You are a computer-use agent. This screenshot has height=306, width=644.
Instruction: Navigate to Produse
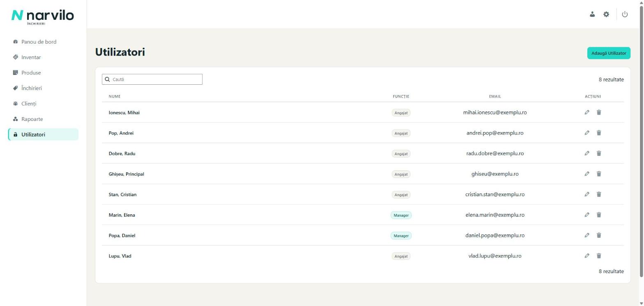43,73
